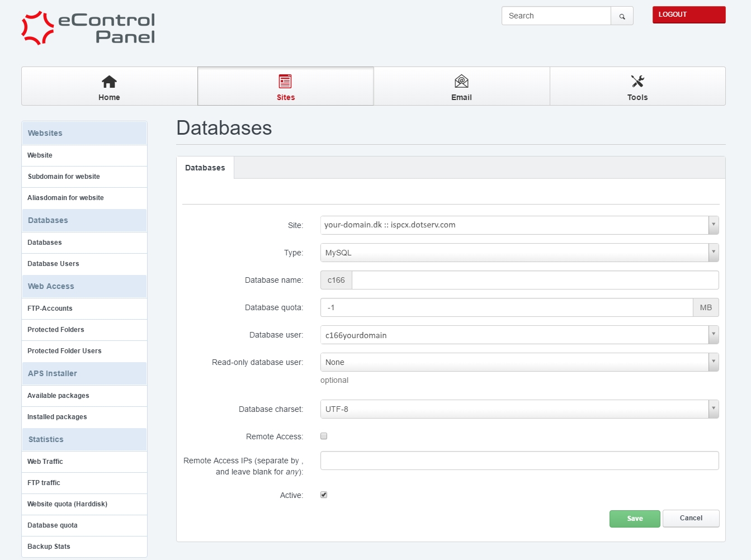Open FTP-Accounts
Image resolution: width=751 pixels, height=560 pixels.
[x=84, y=309]
